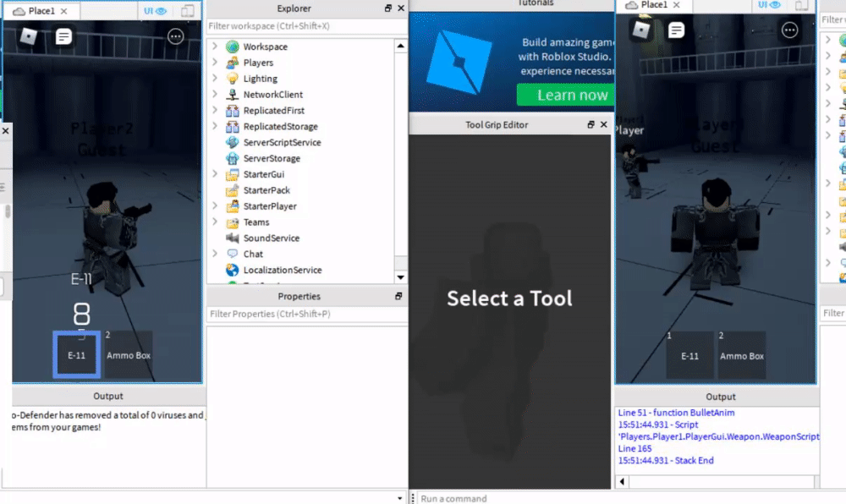The height and width of the screenshot is (504, 846).
Task: Click Explorer scrollbar up arrow
Action: (400, 47)
